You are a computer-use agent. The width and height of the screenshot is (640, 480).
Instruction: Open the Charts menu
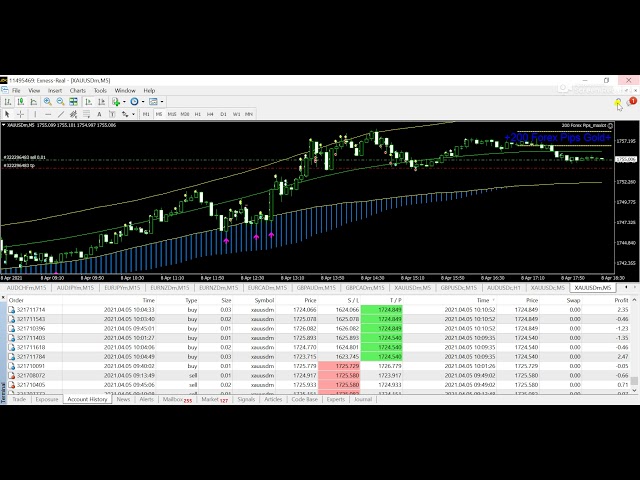77,90
